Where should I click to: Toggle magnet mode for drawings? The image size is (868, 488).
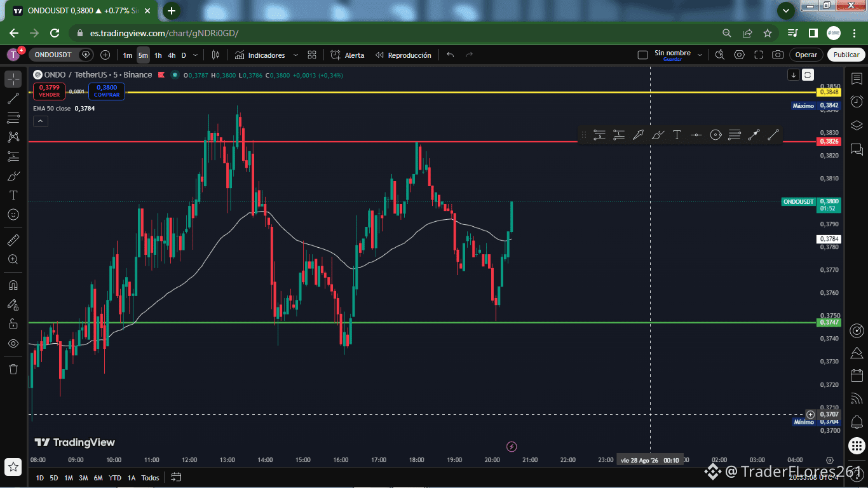click(x=13, y=285)
